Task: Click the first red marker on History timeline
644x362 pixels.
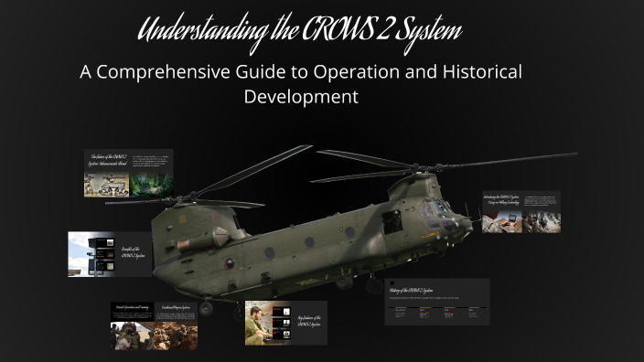Action: [401, 307]
